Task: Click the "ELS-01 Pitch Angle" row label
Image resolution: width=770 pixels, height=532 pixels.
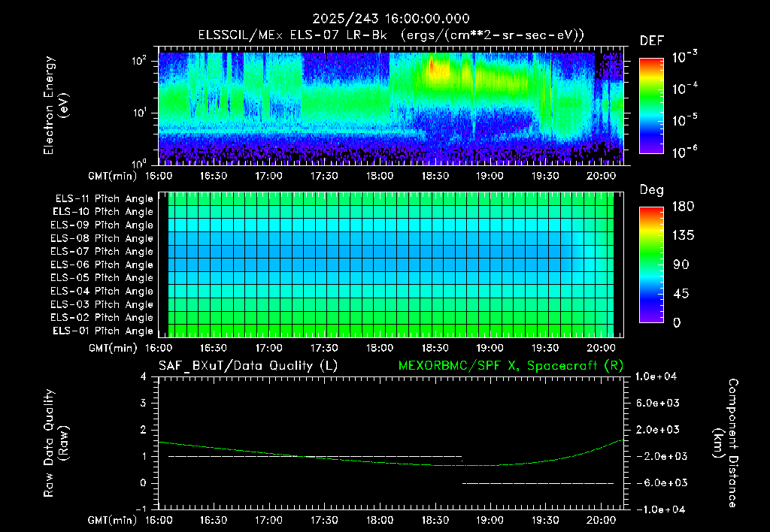Action: coord(103,331)
